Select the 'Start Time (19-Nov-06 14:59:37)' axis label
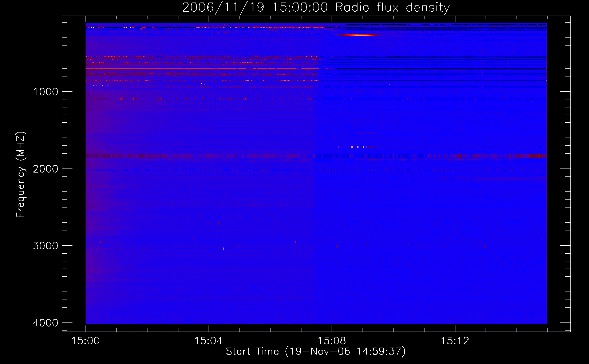This screenshot has height=364, width=589. (316, 352)
